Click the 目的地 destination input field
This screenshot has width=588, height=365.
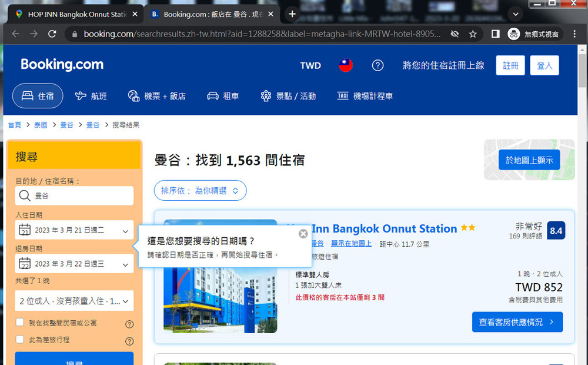(x=74, y=195)
